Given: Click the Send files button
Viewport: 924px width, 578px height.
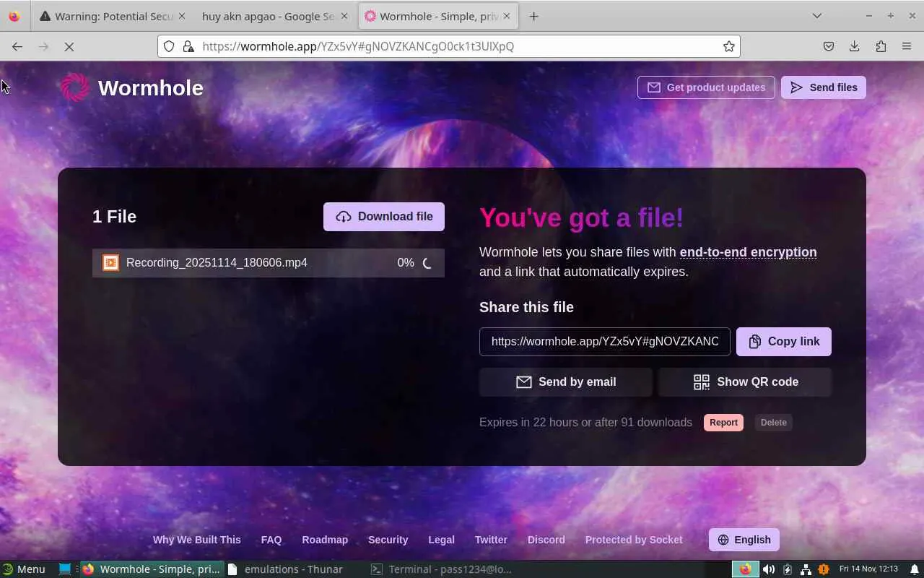Looking at the screenshot, I should point(824,87).
